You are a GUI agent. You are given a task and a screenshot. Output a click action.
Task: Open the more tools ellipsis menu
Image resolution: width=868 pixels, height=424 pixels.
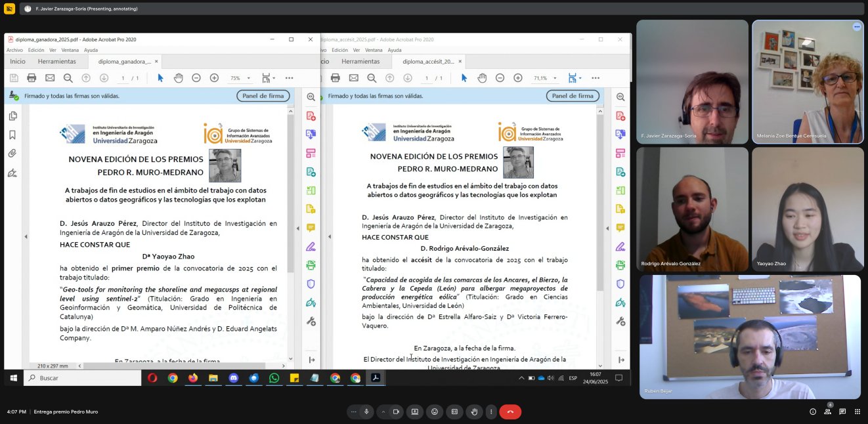coord(290,77)
